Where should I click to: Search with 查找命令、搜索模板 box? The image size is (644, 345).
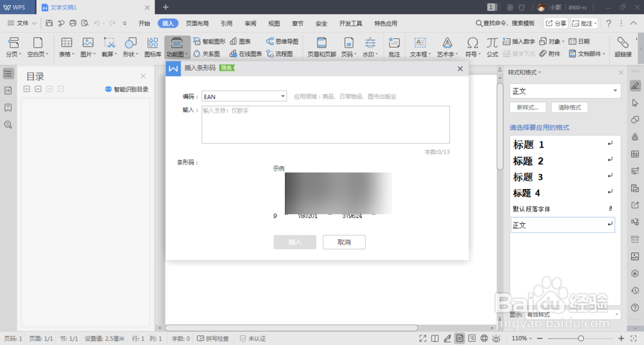tap(505, 23)
